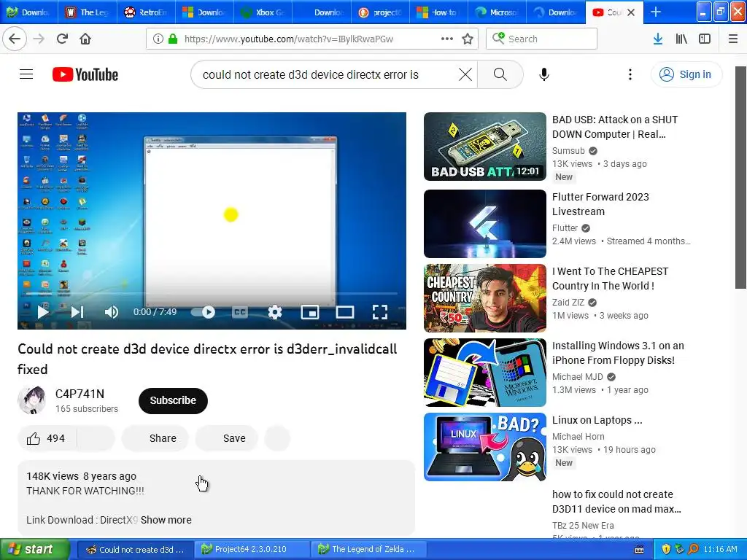The height and width of the screenshot is (560, 747).
Task: Go to YouTube home via the logo
Action: pyautogui.click(x=85, y=74)
